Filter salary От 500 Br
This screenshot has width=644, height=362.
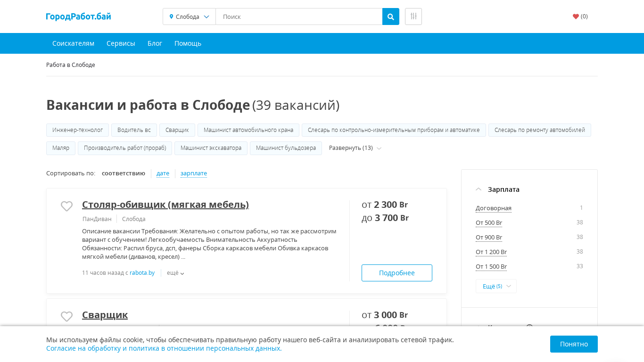point(489,223)
